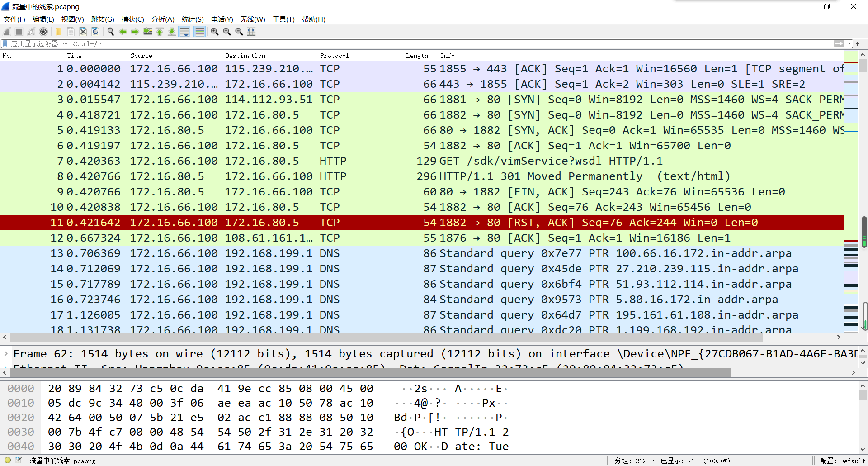Open the 配置: Default profile selector
The image size is (868, 466).
(842, 461)
